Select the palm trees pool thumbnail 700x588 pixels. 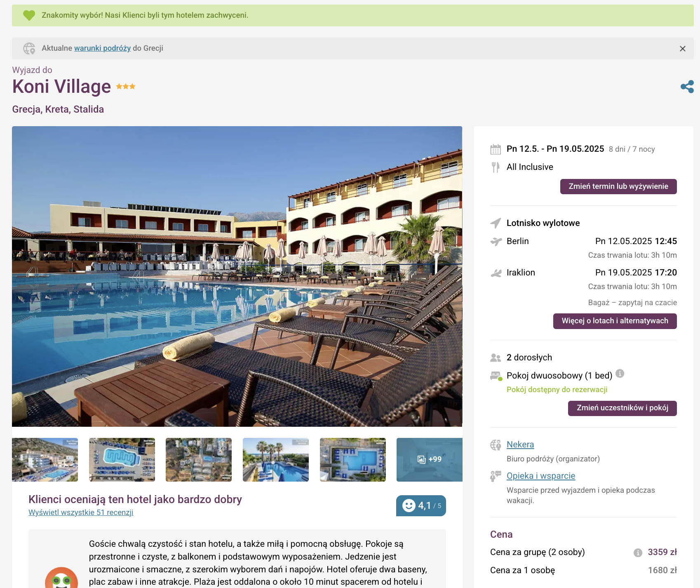[276, 460]
